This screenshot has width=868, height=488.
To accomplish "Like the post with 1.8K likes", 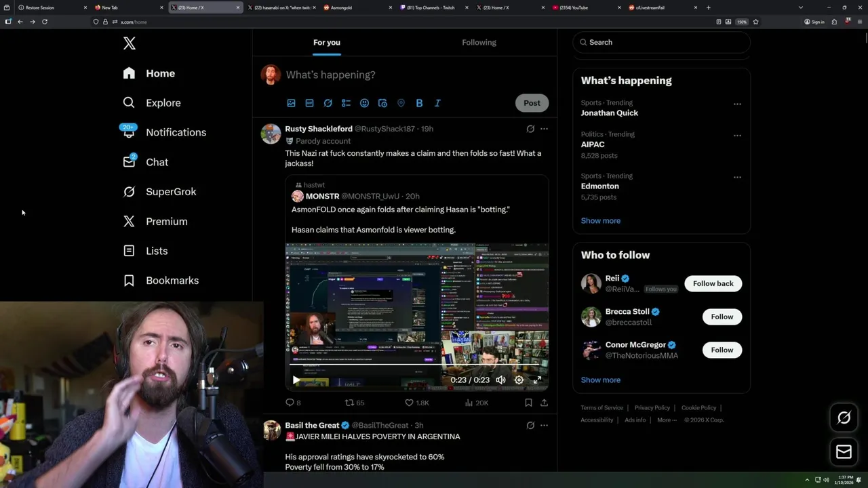I will click(417, 403).
